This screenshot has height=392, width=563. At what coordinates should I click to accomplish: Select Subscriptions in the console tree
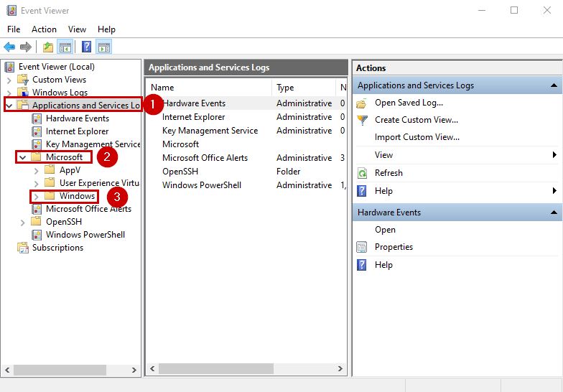pyautogui.click(x=57, y=248)
